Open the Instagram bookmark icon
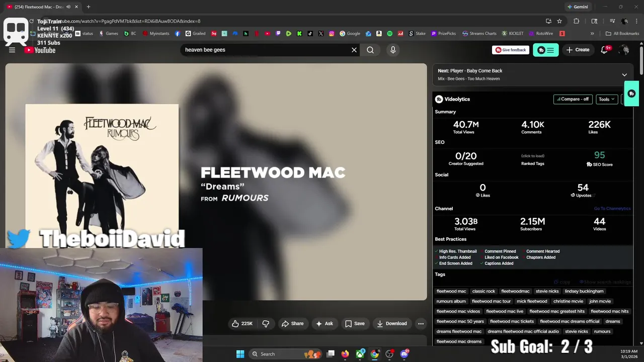Viewport: 644px width, 362px height. click(332, 34)
